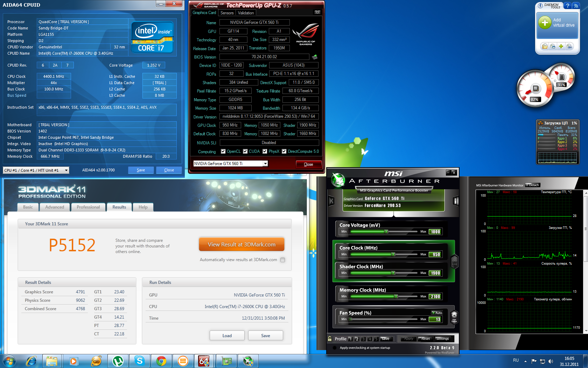Image resolution: width=588 pixels, height=368 pixels.
Task: Click the Afterburner profile lock icon
Action: (x=329, y=339)
